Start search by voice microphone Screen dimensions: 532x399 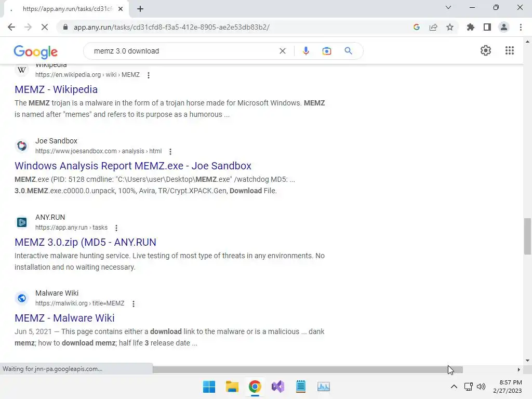pyautogui.click(x=305, y=51)
